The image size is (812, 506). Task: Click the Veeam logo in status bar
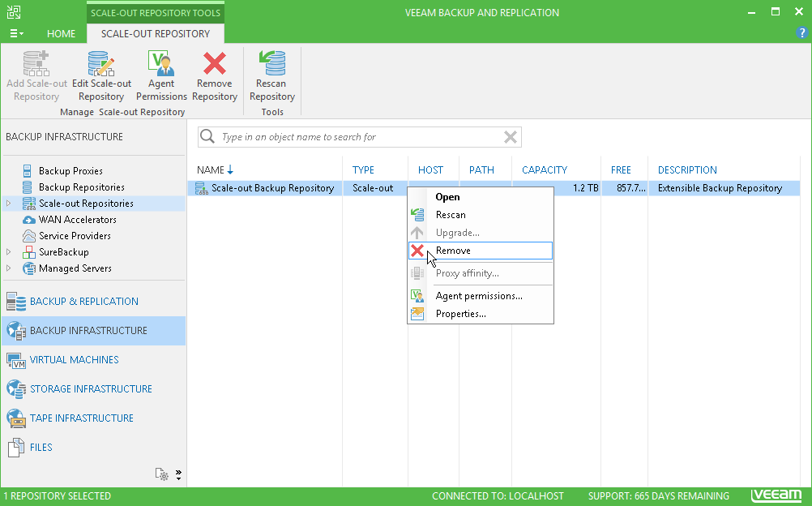pyautogui.click(x=776, y=495)
